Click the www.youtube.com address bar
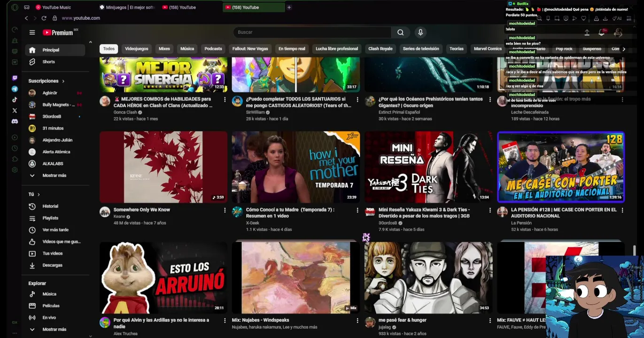 point(81,18)
